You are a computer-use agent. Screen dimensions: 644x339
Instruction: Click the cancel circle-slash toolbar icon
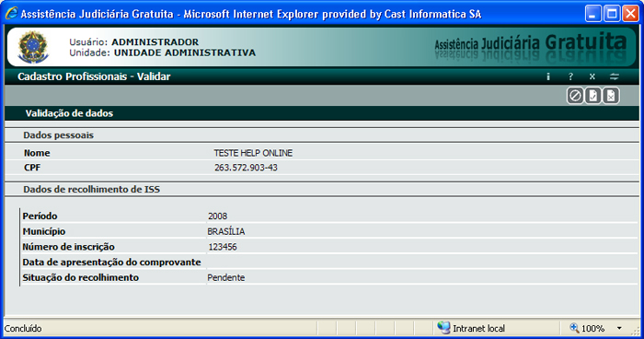pos(575,96)
